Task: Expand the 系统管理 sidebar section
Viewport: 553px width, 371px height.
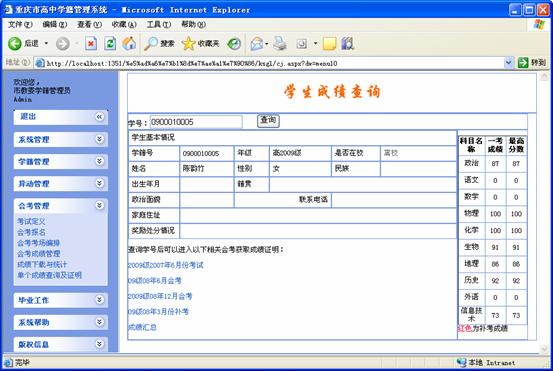Action: (x=100, y=139)
